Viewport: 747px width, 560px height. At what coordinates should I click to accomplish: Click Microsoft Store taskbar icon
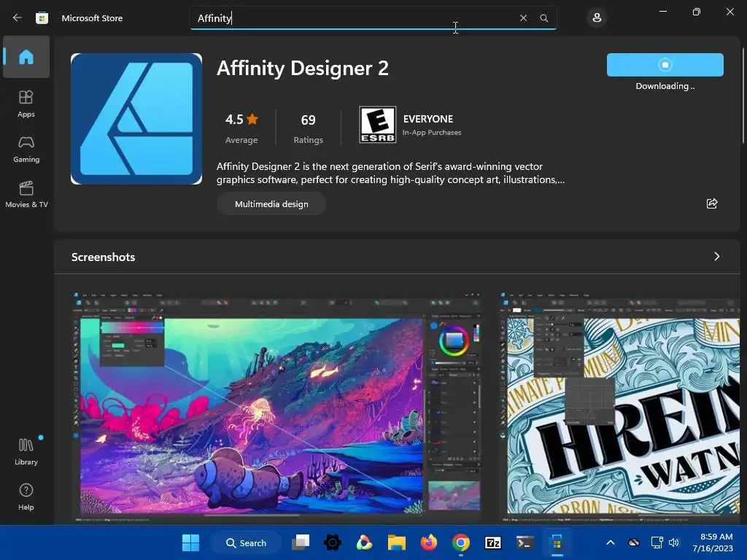(x=557, y=542)
